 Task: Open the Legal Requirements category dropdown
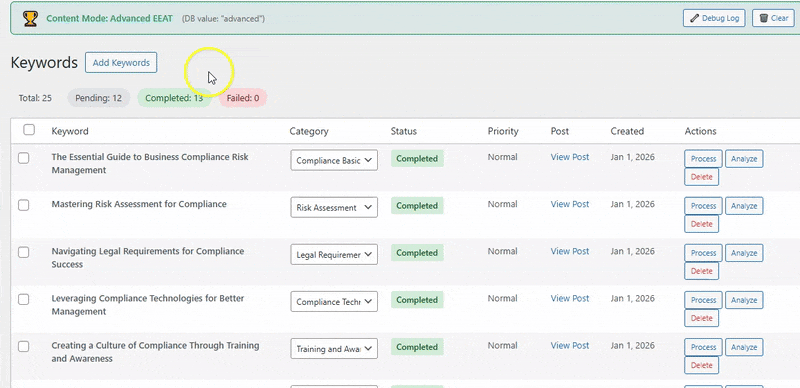point(334,254)
